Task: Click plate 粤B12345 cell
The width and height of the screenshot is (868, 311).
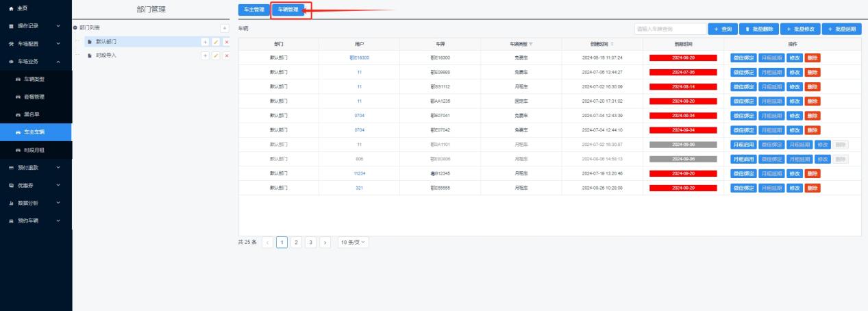Action: [x=440, y=173]
